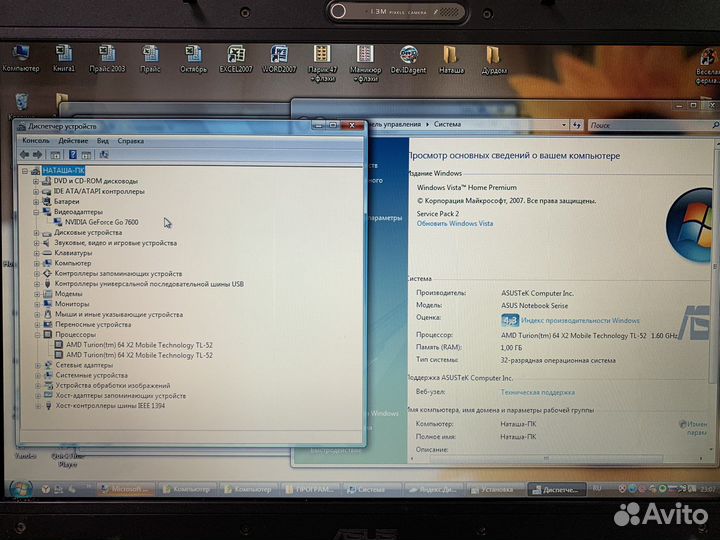Switch to ПРОГРАМ... taskbar button

pos(310,489)
